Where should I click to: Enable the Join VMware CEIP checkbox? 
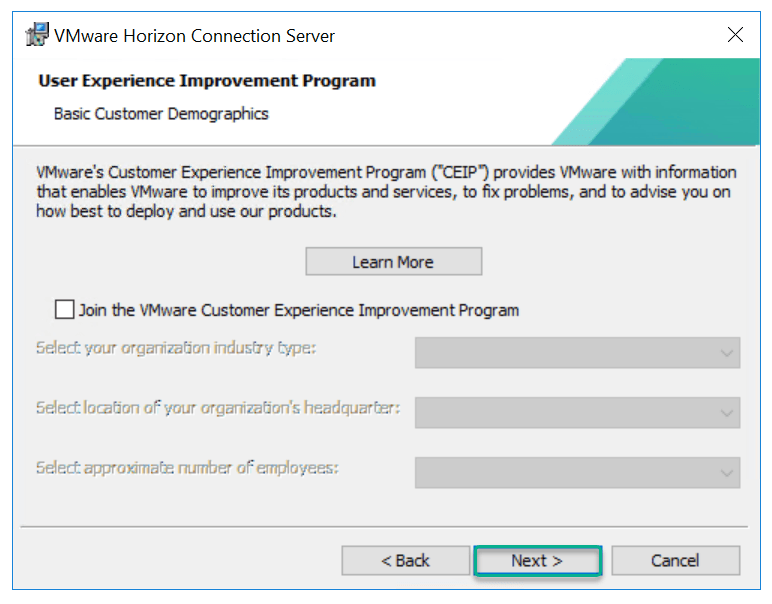tap(66, 309)
